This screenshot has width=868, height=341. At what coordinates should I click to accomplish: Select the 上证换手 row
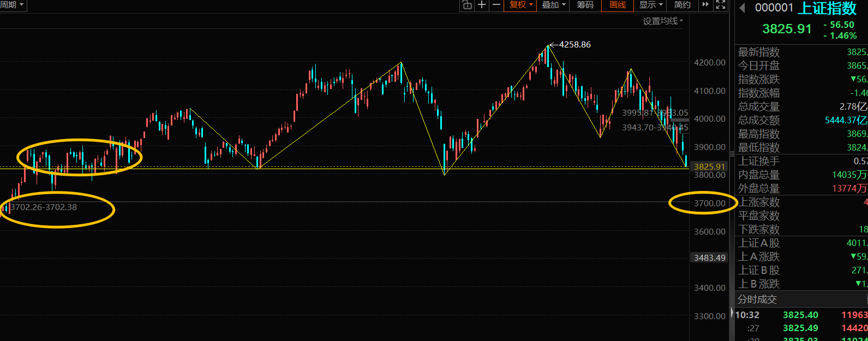[x=801, y=161]
